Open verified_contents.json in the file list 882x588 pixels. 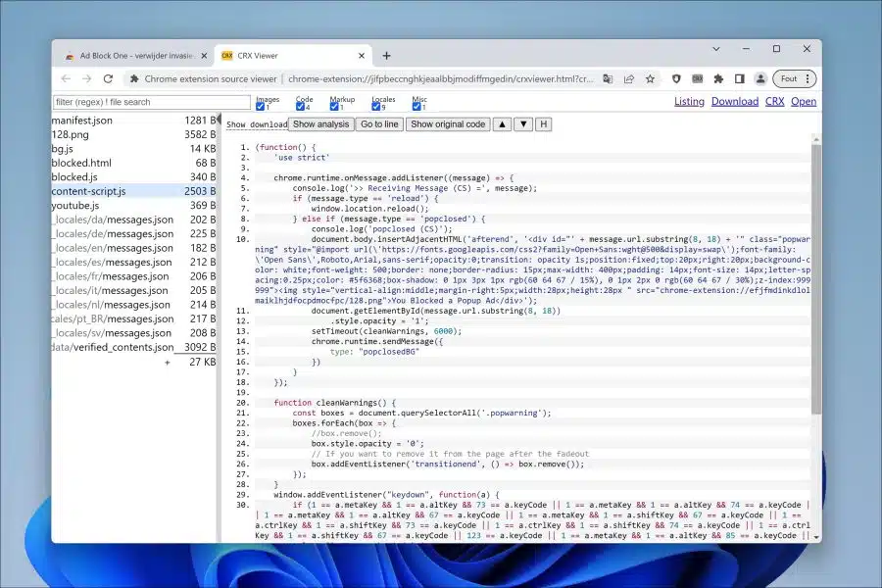[134, 347]
